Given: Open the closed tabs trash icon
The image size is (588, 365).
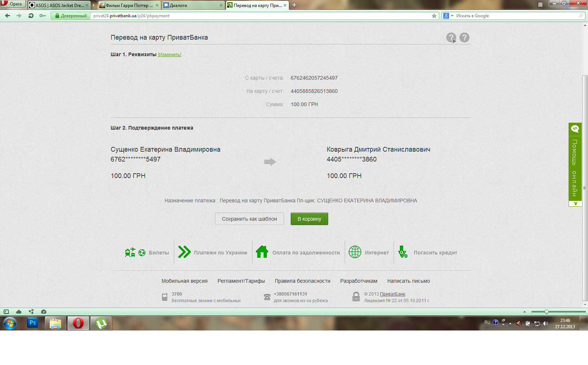Looking at the screenshot, I should [540, 5].
